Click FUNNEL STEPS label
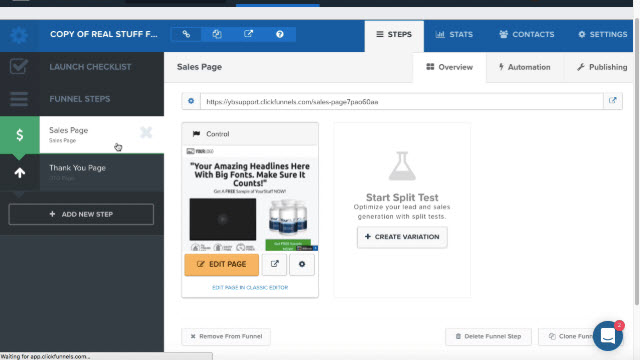640x361 pixels. (80, 99)
